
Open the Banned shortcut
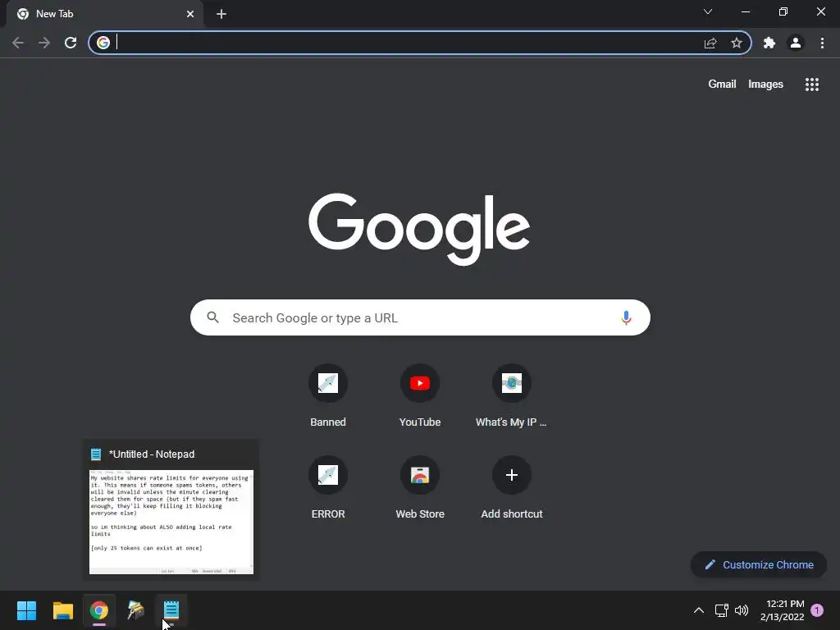point(328,396)
